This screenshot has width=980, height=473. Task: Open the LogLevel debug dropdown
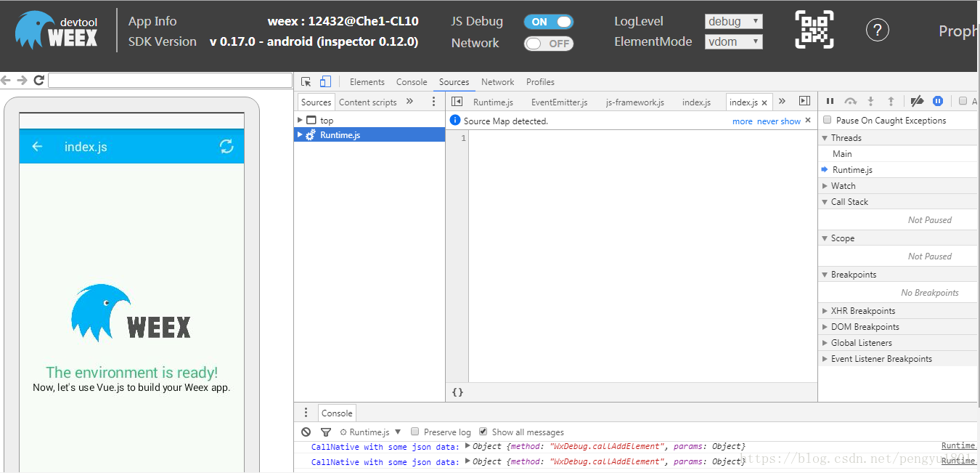734,21
